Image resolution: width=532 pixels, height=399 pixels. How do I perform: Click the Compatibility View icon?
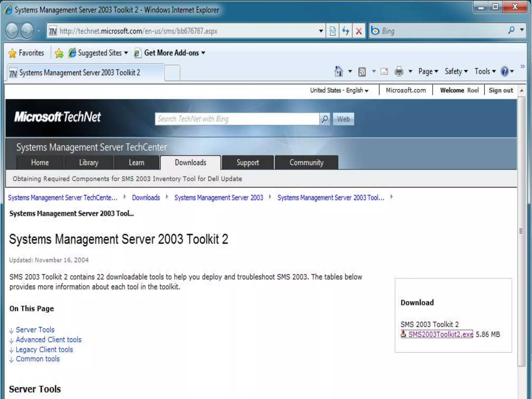click(x=332, y=31)
